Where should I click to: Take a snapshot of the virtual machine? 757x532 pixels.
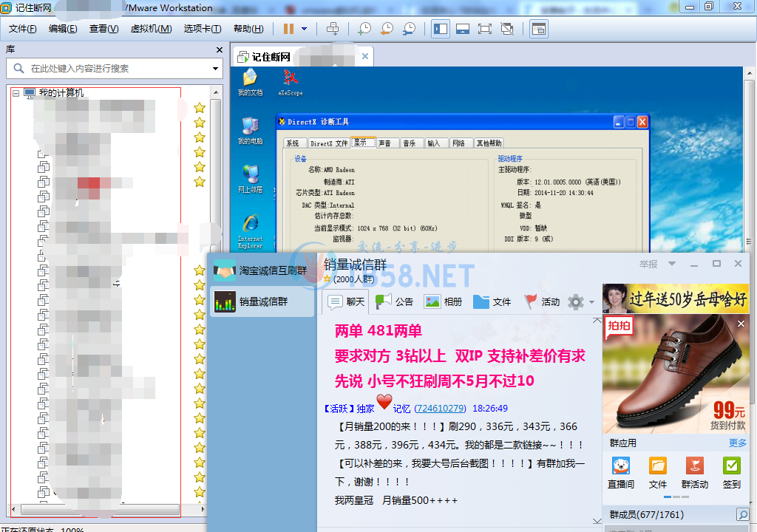[364, 29]
